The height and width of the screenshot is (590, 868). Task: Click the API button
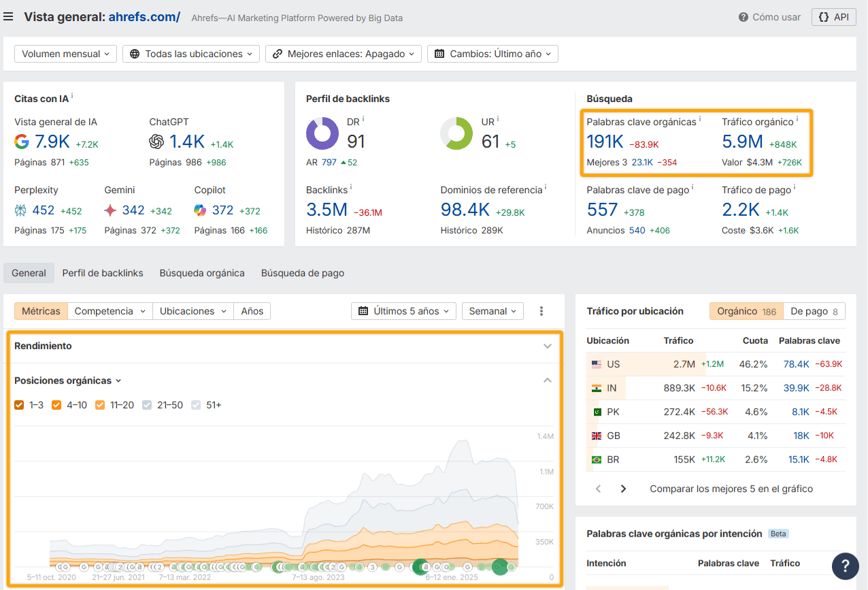coord(833,17)
